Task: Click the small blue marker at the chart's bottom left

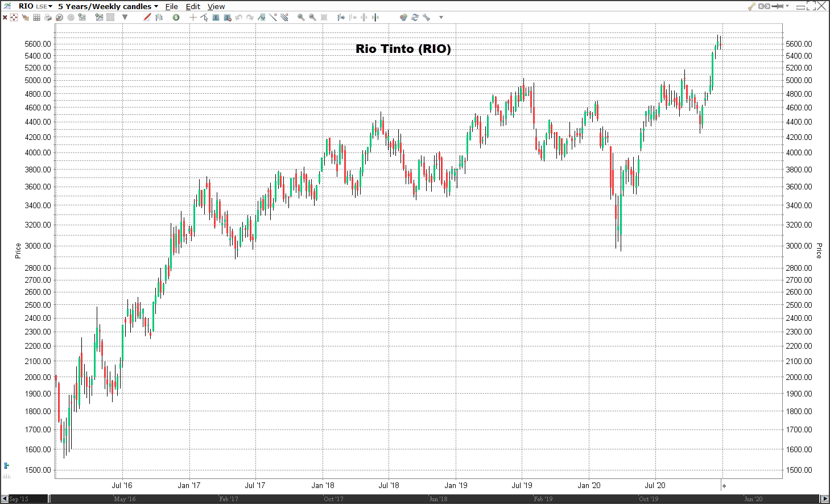Action: point(6,466)
